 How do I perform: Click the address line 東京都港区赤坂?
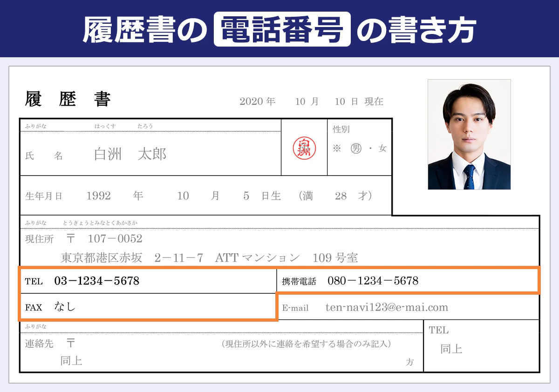click(x=102, y=257)
